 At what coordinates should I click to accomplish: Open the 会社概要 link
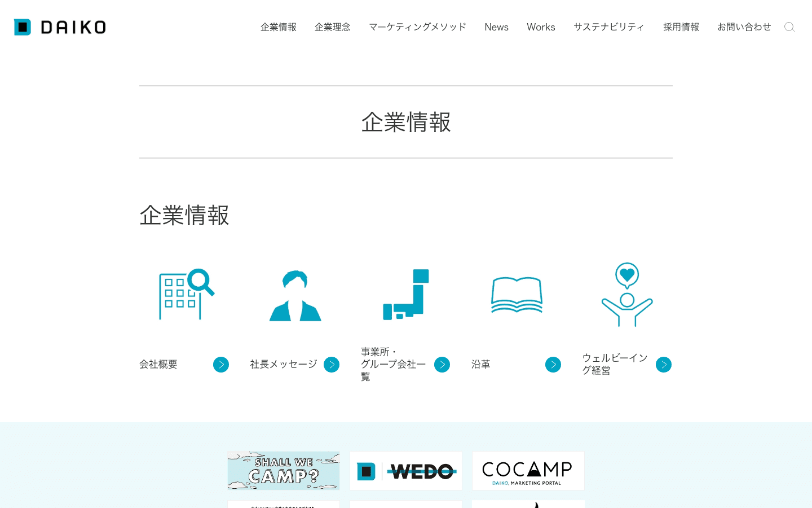[x=158, y=365]
